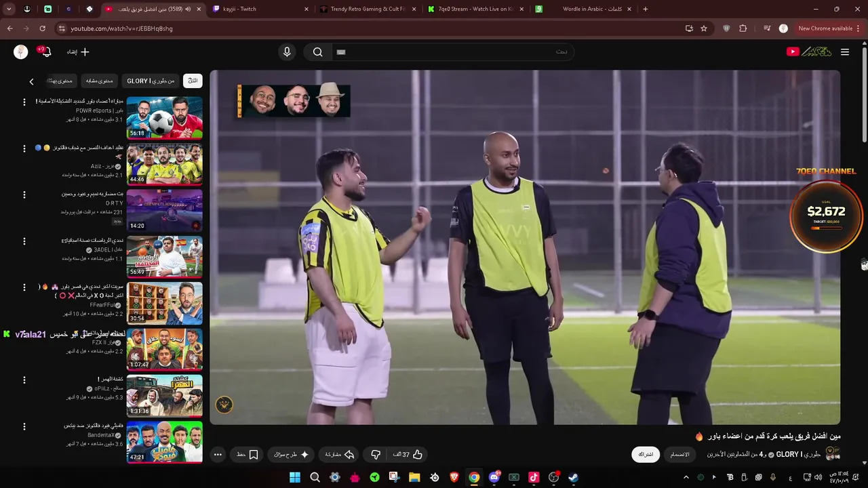Open the 56:49 3ADEL video thumbnail
The image size is (868, 488).
point(164,256)
